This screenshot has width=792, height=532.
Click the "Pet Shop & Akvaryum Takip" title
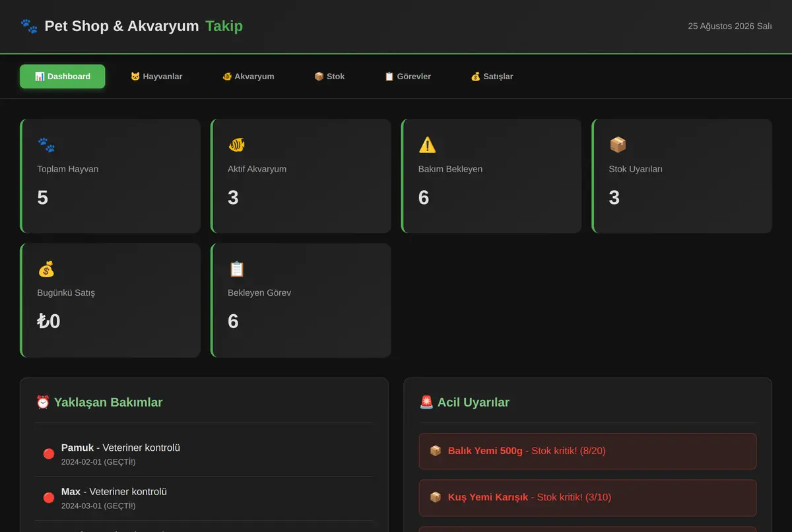pos(144,26)
